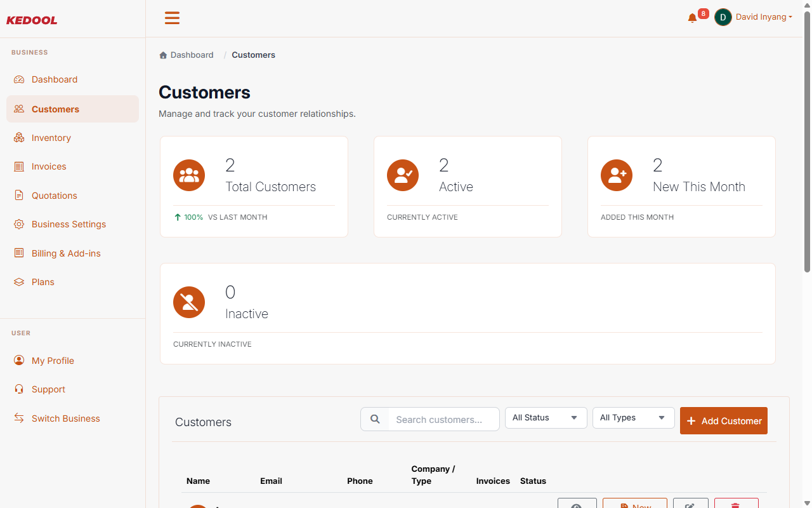Viewport: 812px width, 508px height.
Task: Click the "CURRENTLY ACTIVE" caption
Action: coord(422,217)
